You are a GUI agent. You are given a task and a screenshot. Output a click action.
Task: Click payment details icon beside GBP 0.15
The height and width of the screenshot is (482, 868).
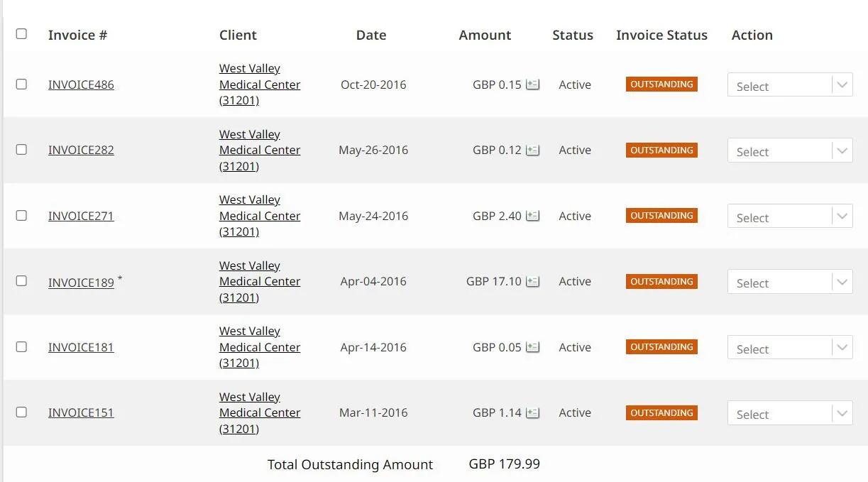pyautogui.click(x=532, y=84)
